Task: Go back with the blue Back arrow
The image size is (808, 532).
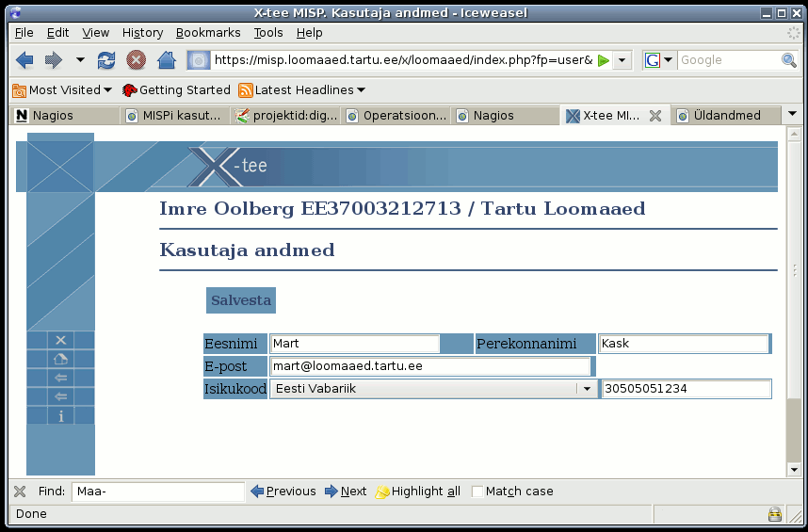Action: click(24, 60)
